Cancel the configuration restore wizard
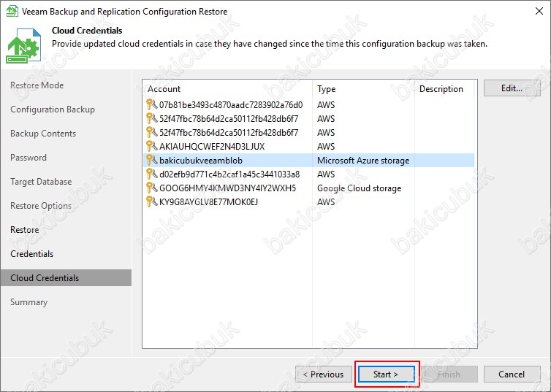Viewport: 551px width, 392px height. pos(512,374)
